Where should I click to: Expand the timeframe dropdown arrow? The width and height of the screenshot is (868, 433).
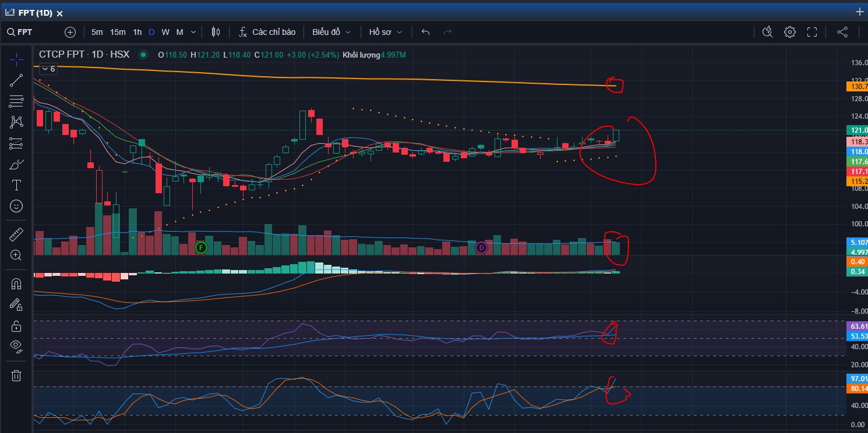point(193,32)
